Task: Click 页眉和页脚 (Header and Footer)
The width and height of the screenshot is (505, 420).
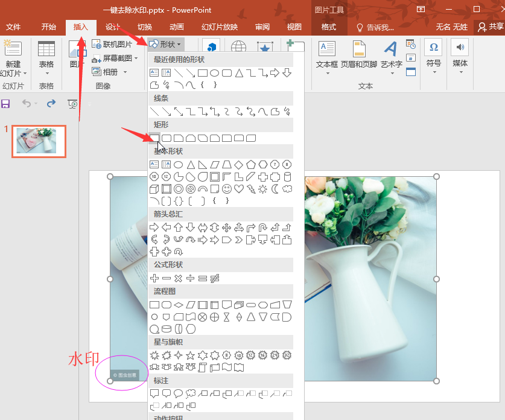Action: pyautogui.click(x=359, y=54)
